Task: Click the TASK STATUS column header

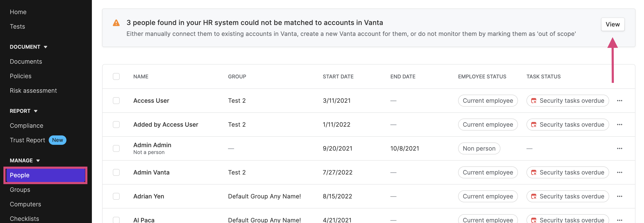Action: pyautogui.click(x=544, y=76)
